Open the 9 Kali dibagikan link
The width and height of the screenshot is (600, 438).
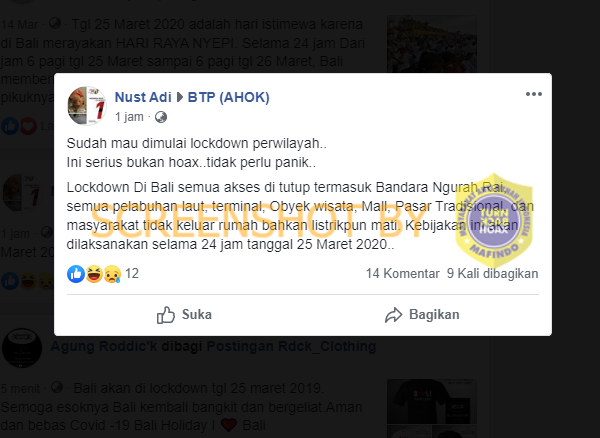coord(492,274)
